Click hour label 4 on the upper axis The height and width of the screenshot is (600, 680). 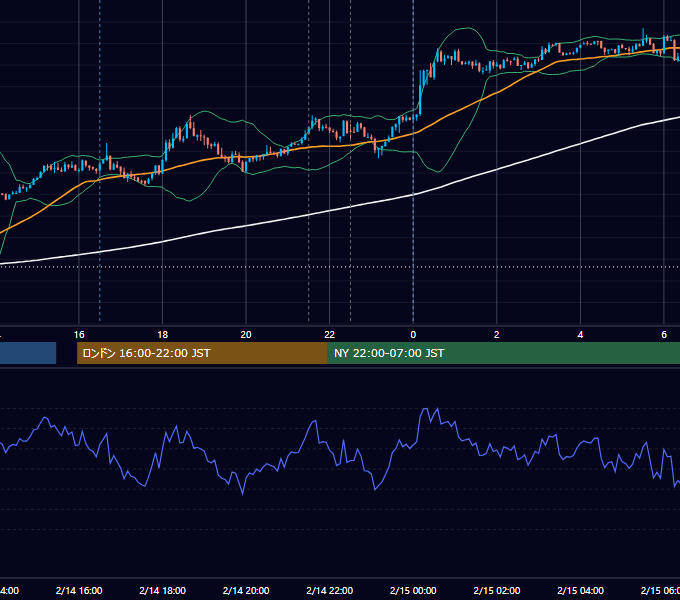coord(580,335)
